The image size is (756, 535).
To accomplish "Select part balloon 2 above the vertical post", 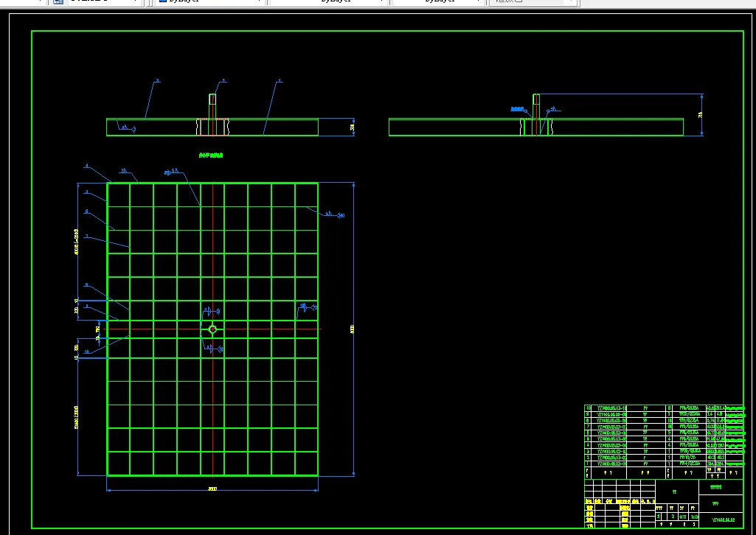I will click(x=223, y=81).
